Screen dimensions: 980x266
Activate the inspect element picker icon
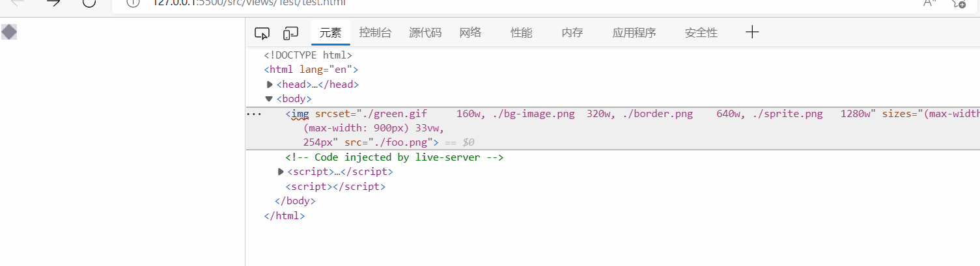point(262,33)
